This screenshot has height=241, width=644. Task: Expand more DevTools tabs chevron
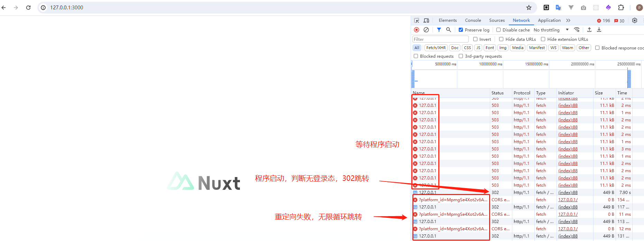[568, 20]
